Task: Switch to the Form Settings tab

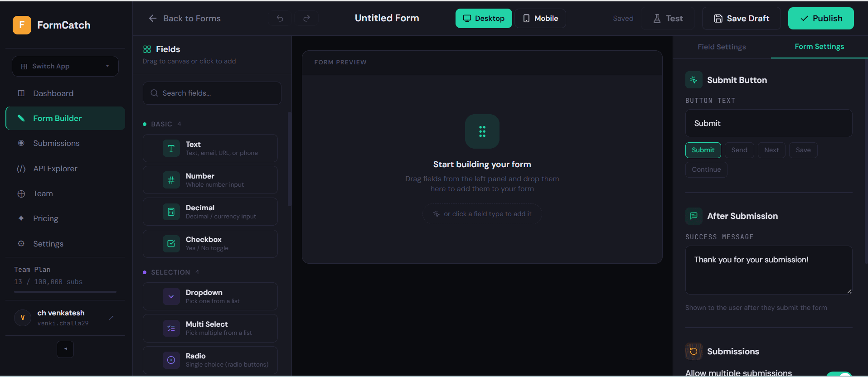Action: coord(819,47)
